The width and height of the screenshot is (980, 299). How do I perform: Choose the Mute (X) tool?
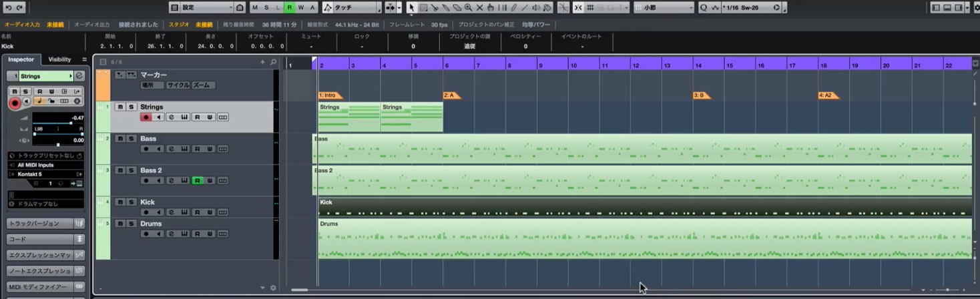[x=479, y=7]
